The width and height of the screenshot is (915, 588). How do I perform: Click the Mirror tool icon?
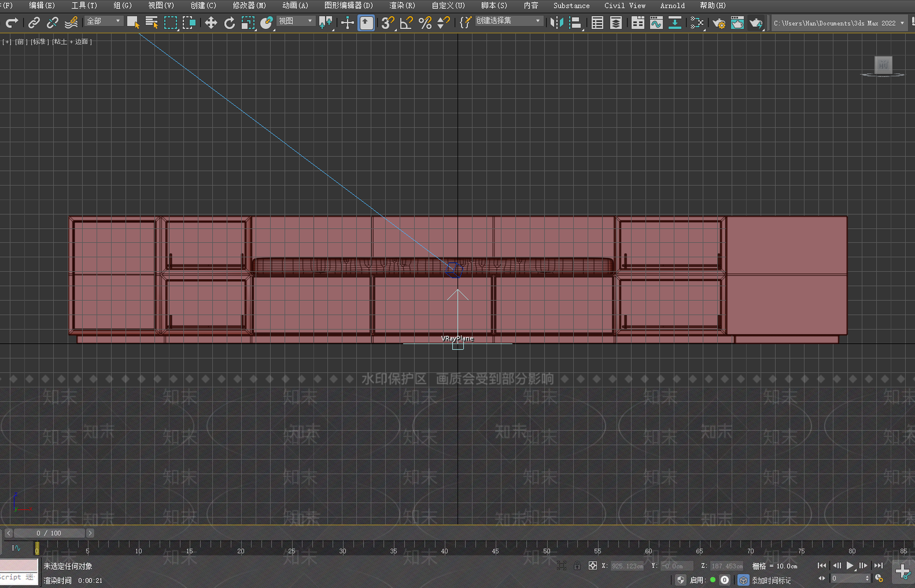(556, 23)
